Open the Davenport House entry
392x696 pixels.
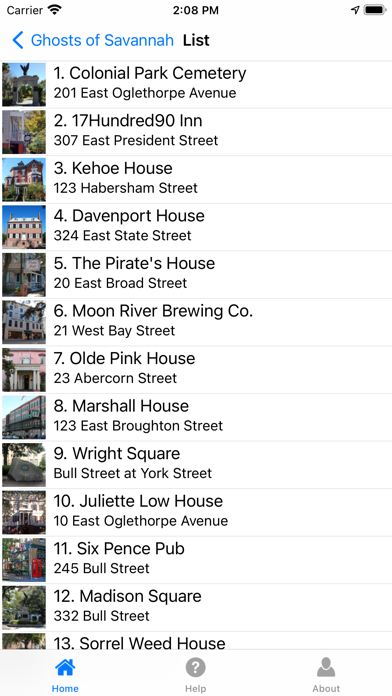196,227
